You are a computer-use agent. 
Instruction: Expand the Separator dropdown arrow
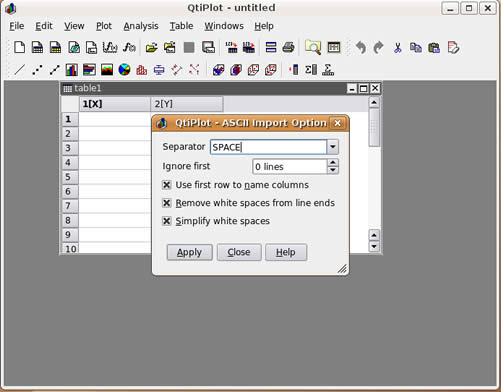click(333, 147)
